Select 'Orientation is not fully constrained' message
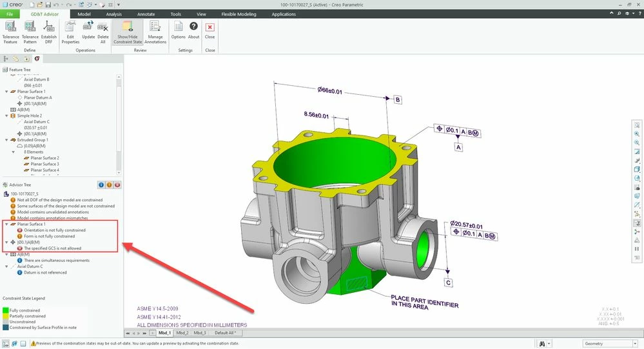 click(x=55, y=230)
